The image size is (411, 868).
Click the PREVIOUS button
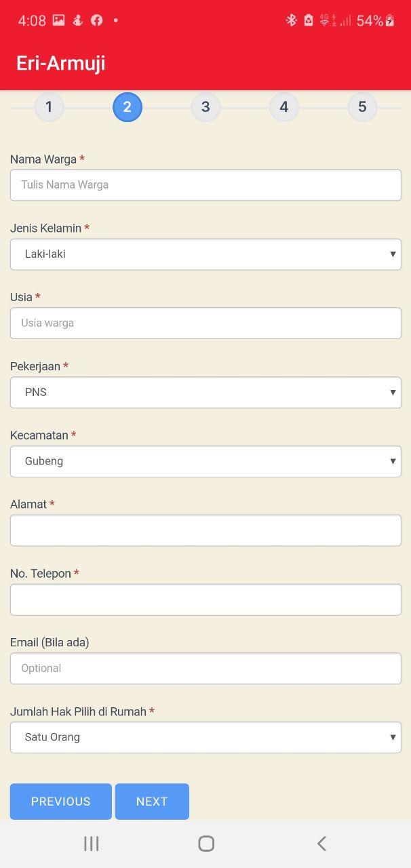click(61, 802)
